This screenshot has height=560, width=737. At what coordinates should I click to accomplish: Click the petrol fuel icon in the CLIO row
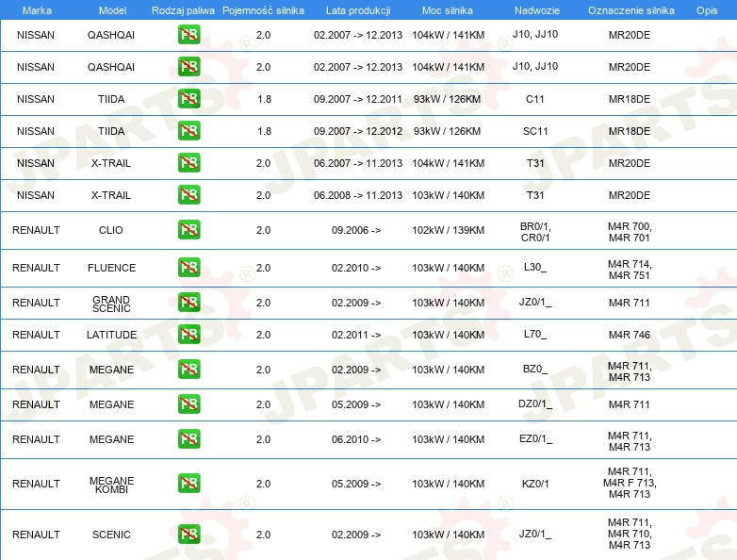[x=188, y=230]
